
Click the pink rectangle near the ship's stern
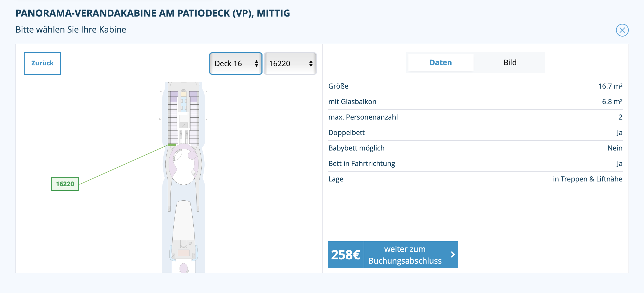pyautogui.click(x=184, y=252)
